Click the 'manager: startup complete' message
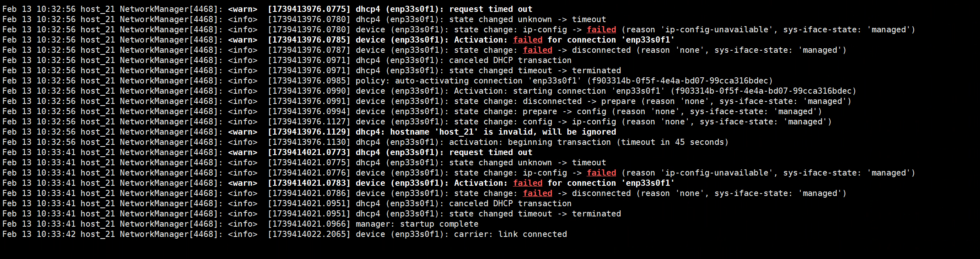The image size is (980, 259). click(417, 224)
